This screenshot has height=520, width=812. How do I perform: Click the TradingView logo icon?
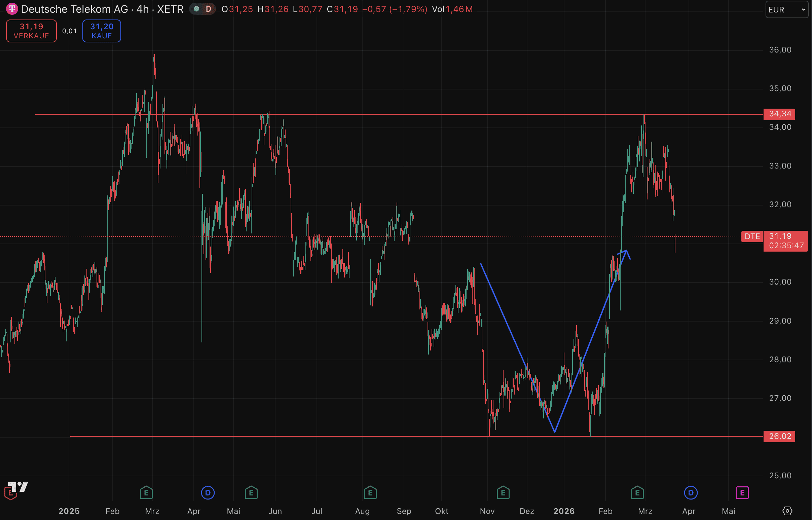(x=18, y=487)
